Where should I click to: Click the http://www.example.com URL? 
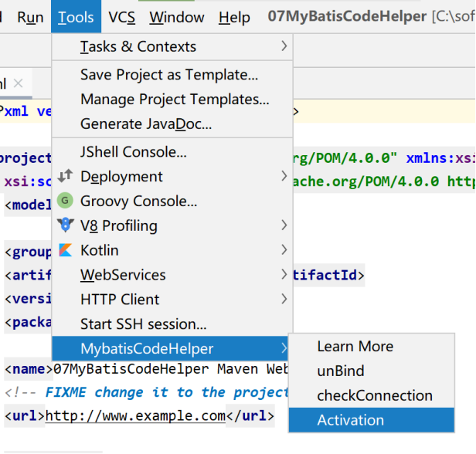pyautogui.click(x=135, y=415)
